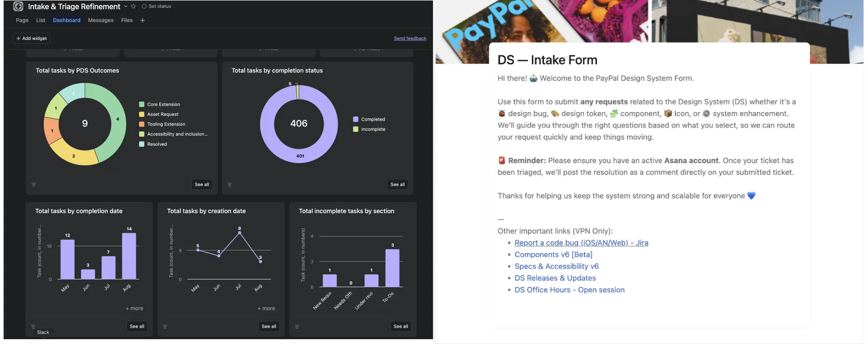Click the Add widget button
Viewport: 868px width, 344px height.
click(31, 38)
